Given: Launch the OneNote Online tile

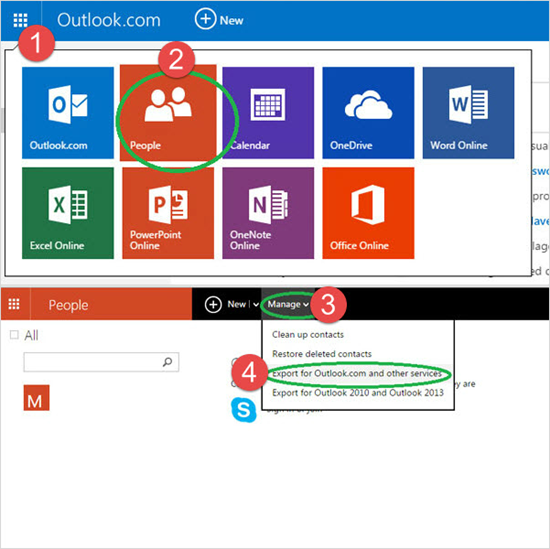Looking at the screenshot, I should [268, 213].
